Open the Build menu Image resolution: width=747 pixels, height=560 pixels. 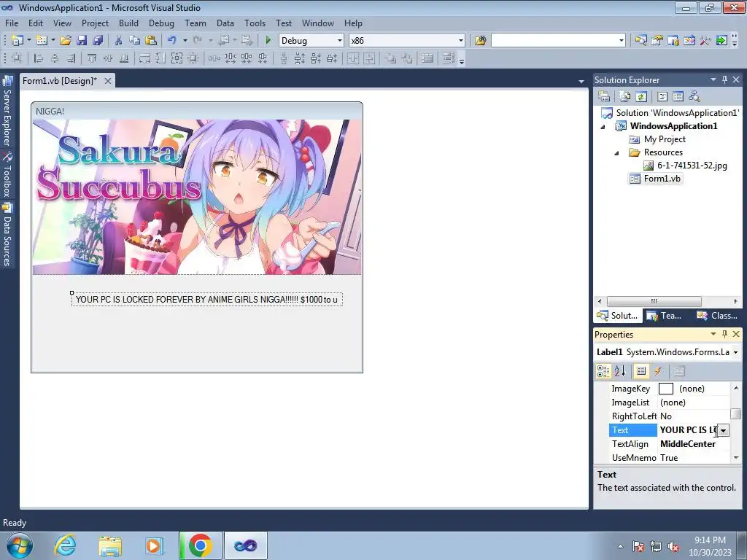(128, 23)
